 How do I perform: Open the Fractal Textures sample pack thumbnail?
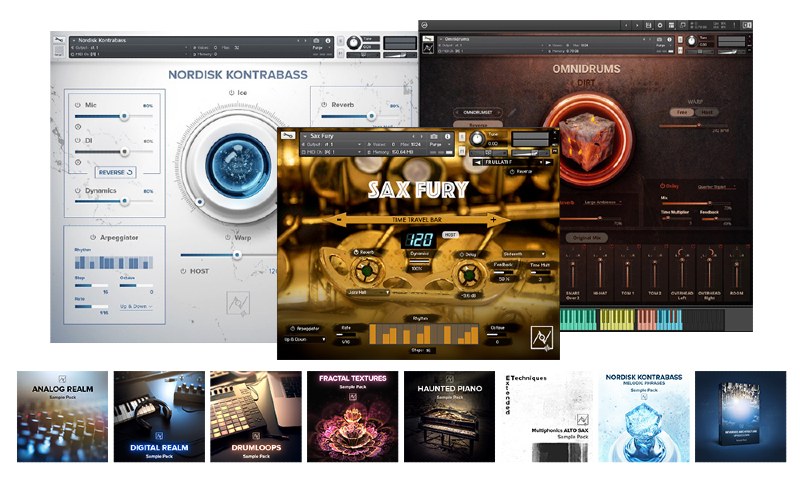353,416
